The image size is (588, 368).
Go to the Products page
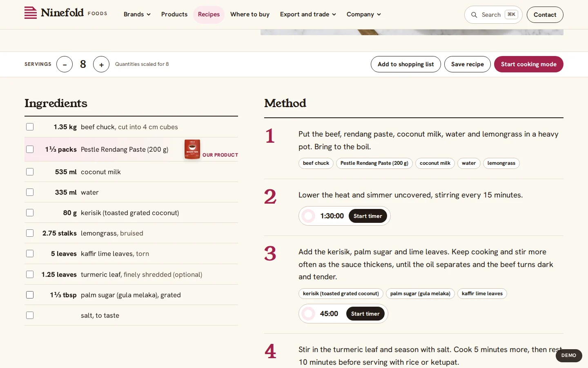(x=174, y=14)
